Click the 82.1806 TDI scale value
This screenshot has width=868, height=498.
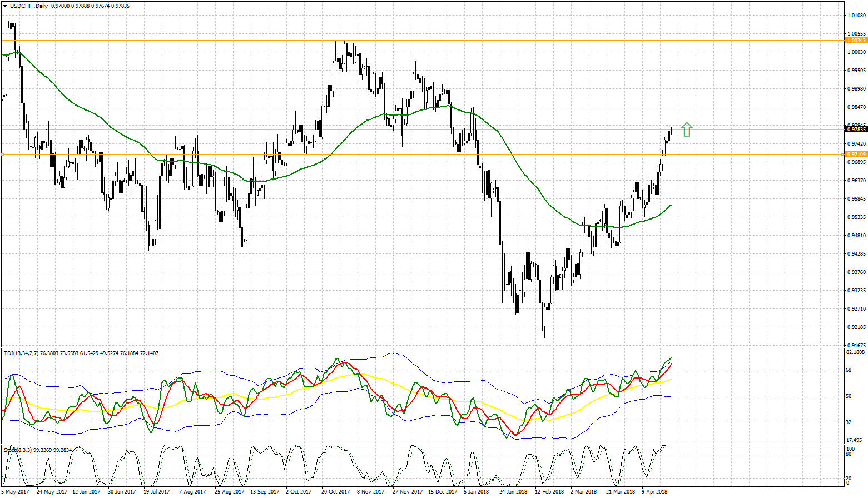pyautogui.click(x=855, y=352)
